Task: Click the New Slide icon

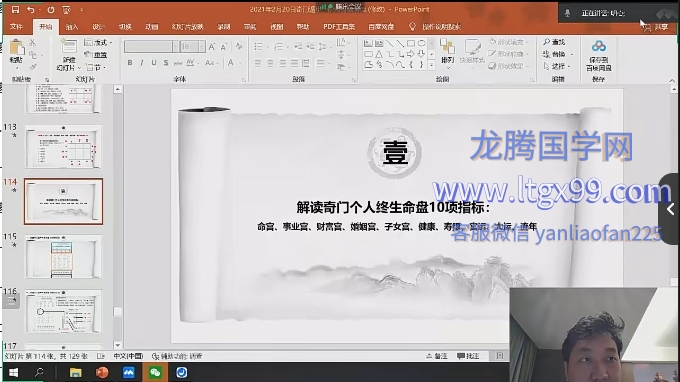Action: click(x=68, y=46)
